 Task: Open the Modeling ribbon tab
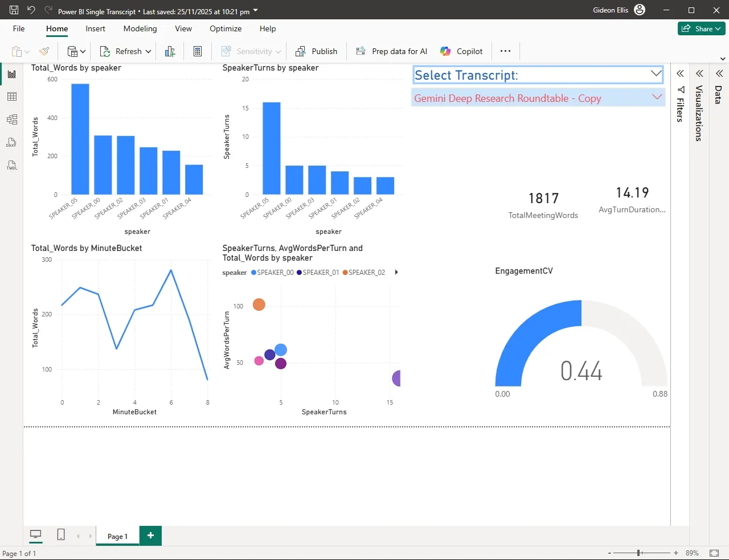point(140,28)
